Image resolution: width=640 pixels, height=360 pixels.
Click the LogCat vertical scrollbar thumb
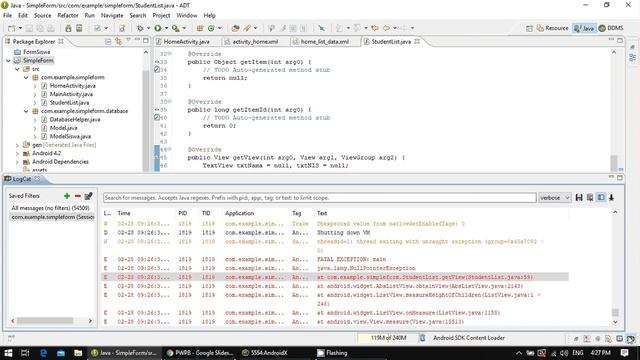pos(615,313)
